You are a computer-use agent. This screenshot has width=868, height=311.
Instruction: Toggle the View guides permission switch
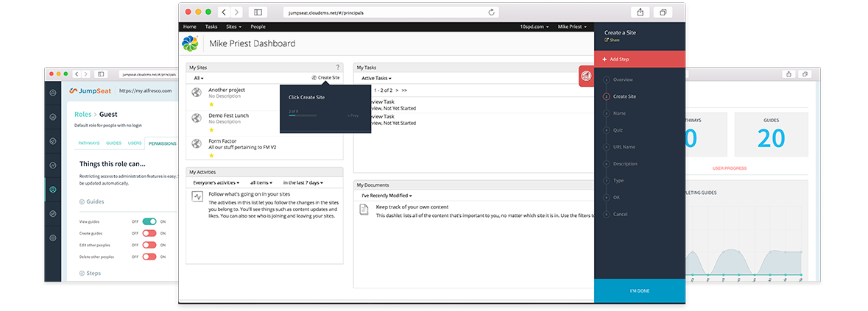(149, 221)
